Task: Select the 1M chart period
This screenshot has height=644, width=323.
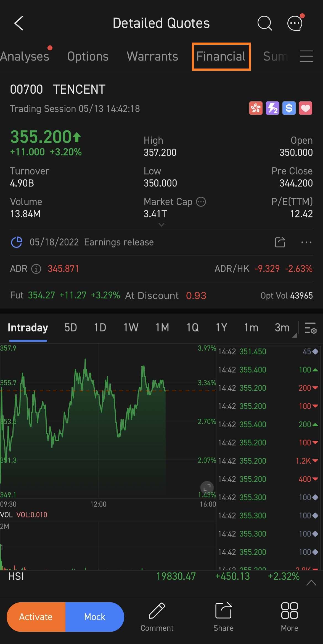Action: click(x=162, y=328)
